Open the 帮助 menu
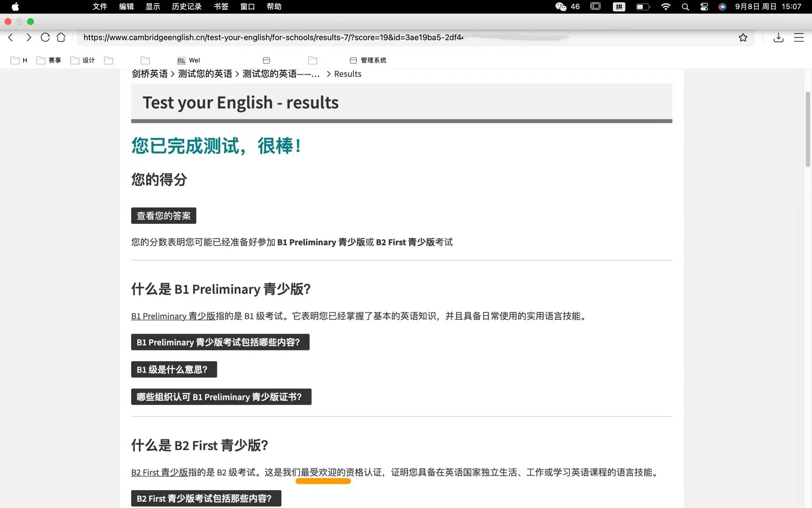 [274, 7]
